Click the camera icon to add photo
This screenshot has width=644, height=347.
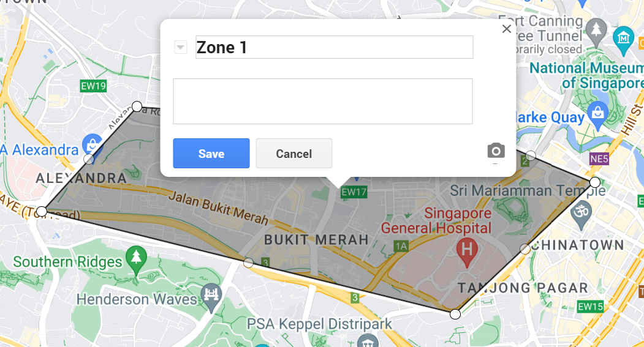(x=496, y=151)
